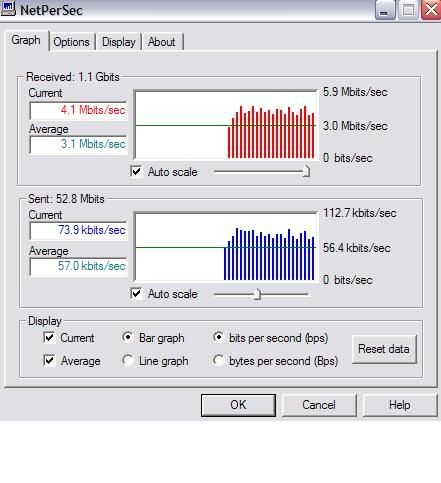The width and height of the screenshot is (441, 483).
Task: Open the Display tab
Action: 119,42
